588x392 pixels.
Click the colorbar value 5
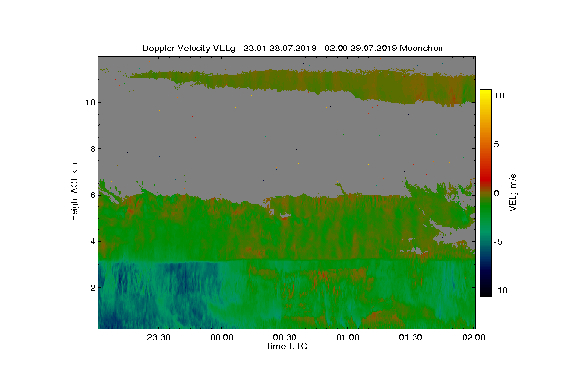pos(496,144)
